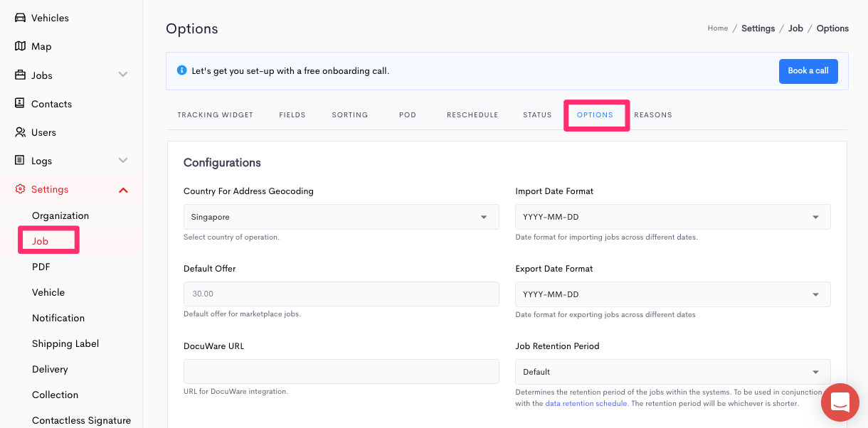Screen dimensions: 868x428
Task: Click the Contacts icon in sidebar
Action: coord(20,104)
